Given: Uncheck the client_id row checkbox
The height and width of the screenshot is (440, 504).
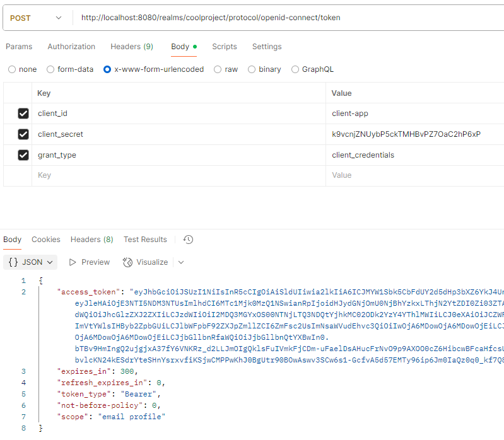Looking at the screenshot, I should tap(23, 113).
